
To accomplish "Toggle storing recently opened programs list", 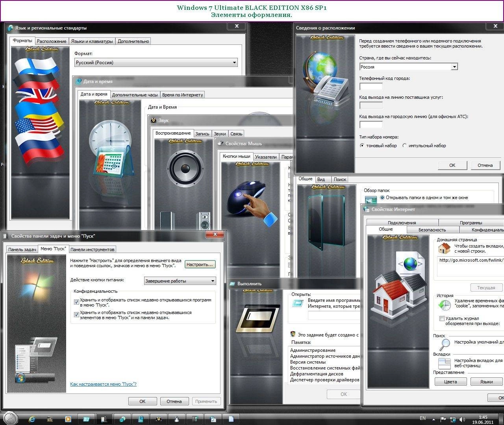I will click(x=77, y=302).
